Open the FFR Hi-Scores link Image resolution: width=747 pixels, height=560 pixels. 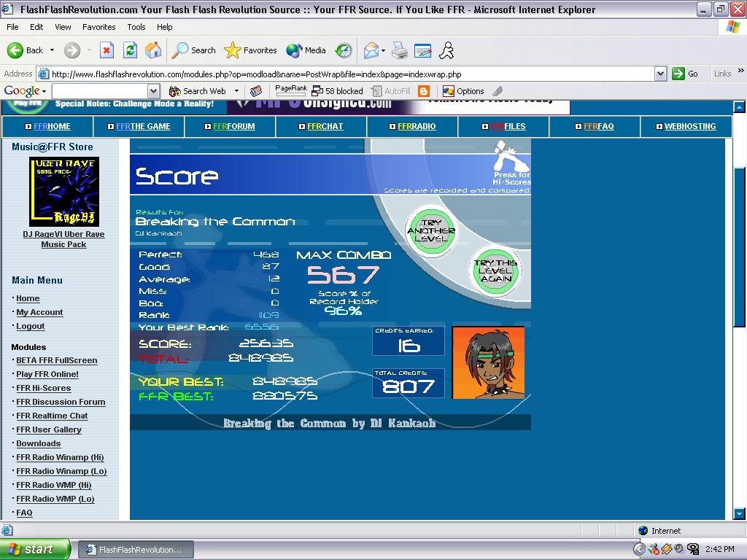pos(43,388)
